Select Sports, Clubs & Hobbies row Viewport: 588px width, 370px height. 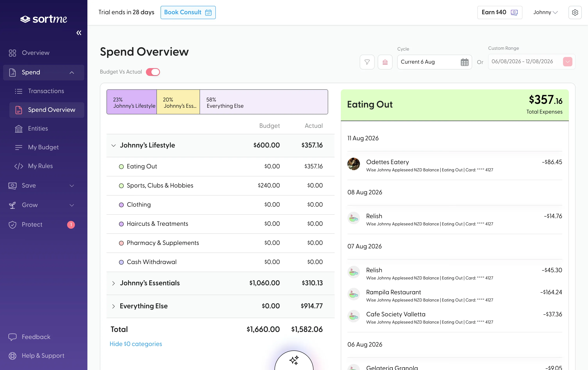220,186
